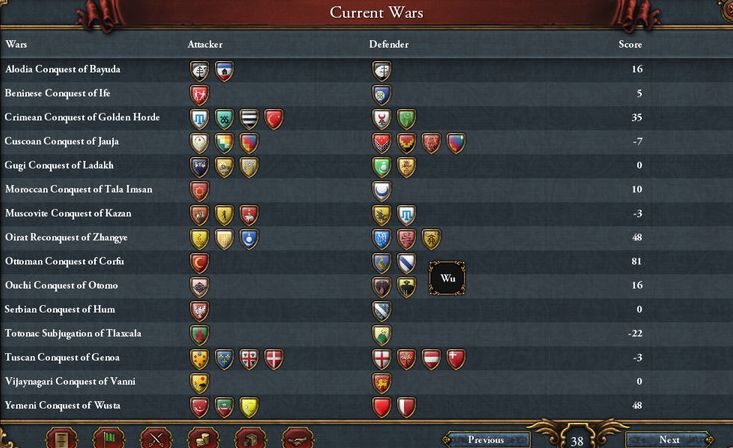Open the green flag country ledger section

pyautogui.click(x=109, y=439)
